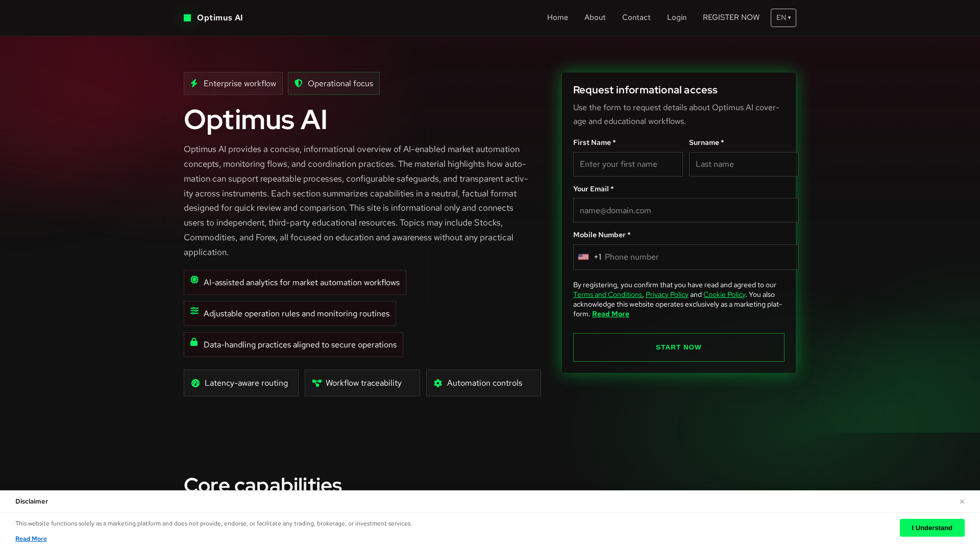
Task: Click the Optimus AI brand name
Action: point(220,18)
